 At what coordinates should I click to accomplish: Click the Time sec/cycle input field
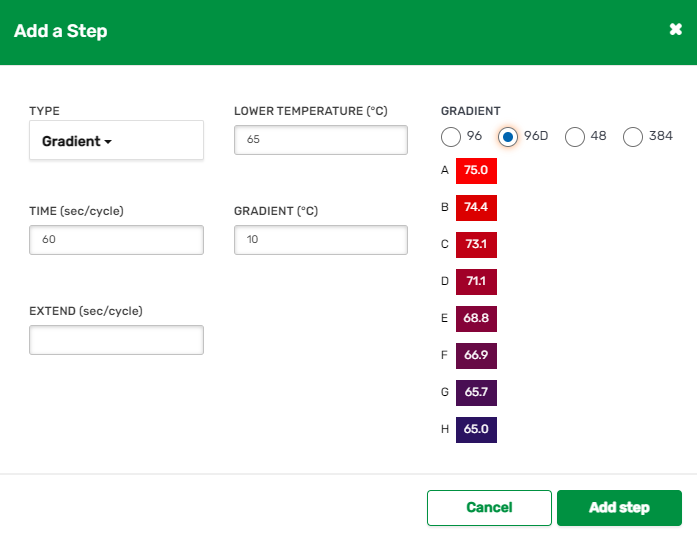click(x=116, y=240)
